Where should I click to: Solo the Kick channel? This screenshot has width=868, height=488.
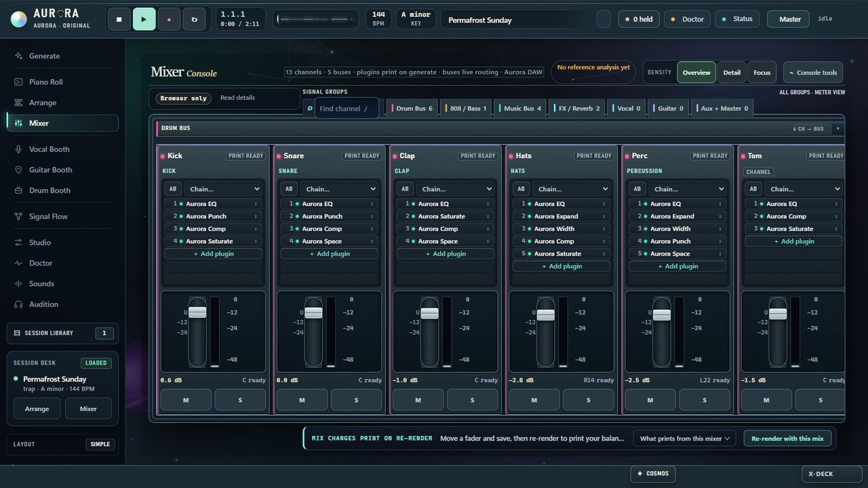click(x=240, y=400)
